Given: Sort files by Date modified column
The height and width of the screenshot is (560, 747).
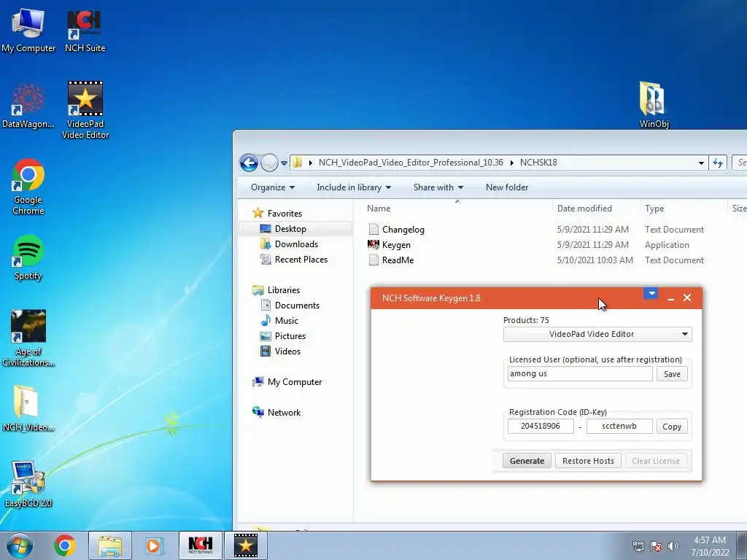Looking at the screenshot, I should (584, 209).
